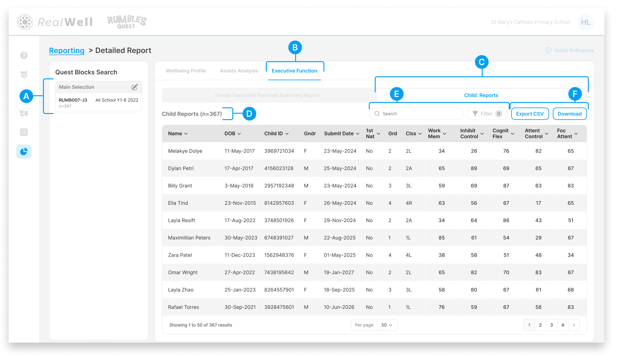Click the Download button
617x364 pixels.
[x=570, y=114]
